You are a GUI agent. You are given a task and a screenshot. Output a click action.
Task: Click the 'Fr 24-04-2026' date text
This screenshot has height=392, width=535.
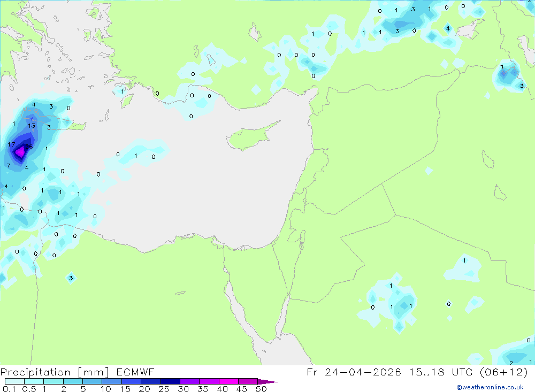click(x=354, y=372)
